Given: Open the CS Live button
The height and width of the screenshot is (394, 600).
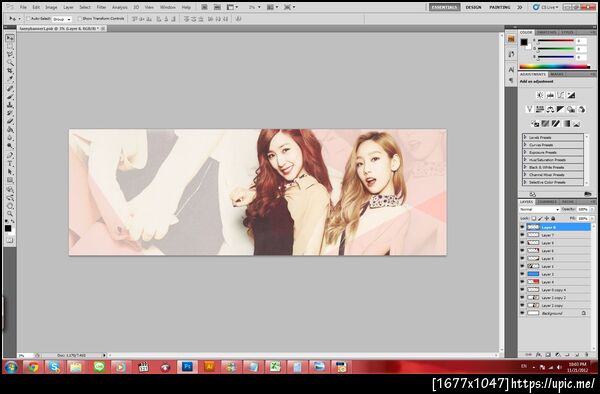Looking at the screenshot, I should click(x=546, y=7).
